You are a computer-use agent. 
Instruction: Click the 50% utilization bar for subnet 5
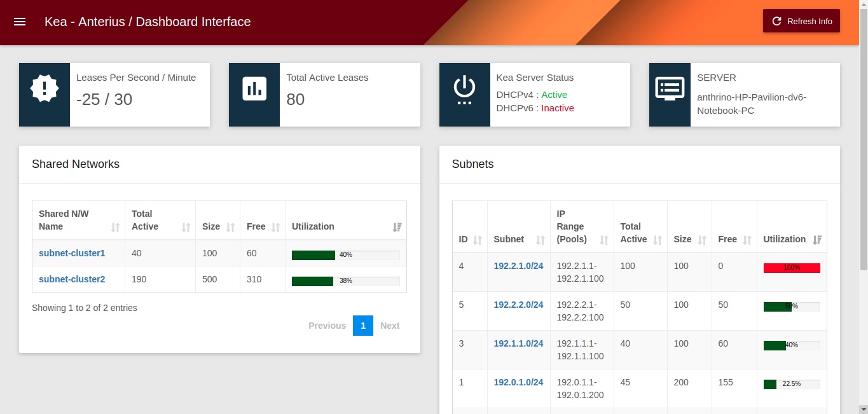click(792, 307)
